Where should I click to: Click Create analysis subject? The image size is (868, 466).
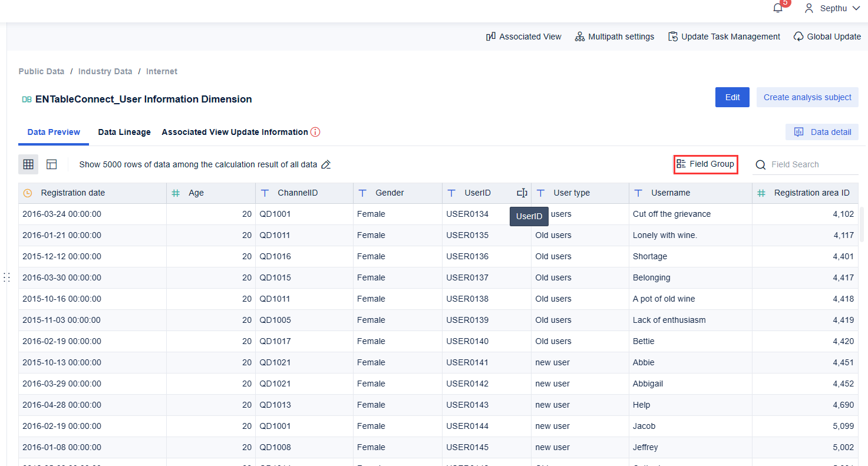point(807,97)
